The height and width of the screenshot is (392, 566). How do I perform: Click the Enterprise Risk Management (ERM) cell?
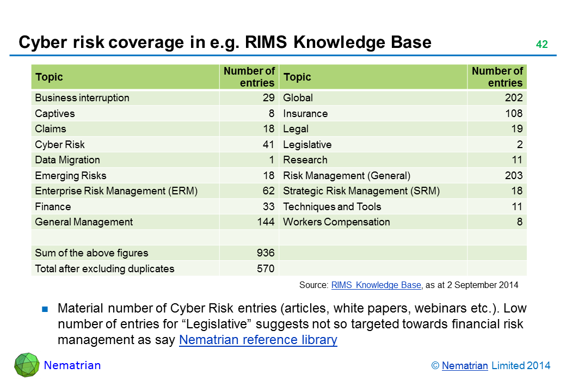pos(116,191)
